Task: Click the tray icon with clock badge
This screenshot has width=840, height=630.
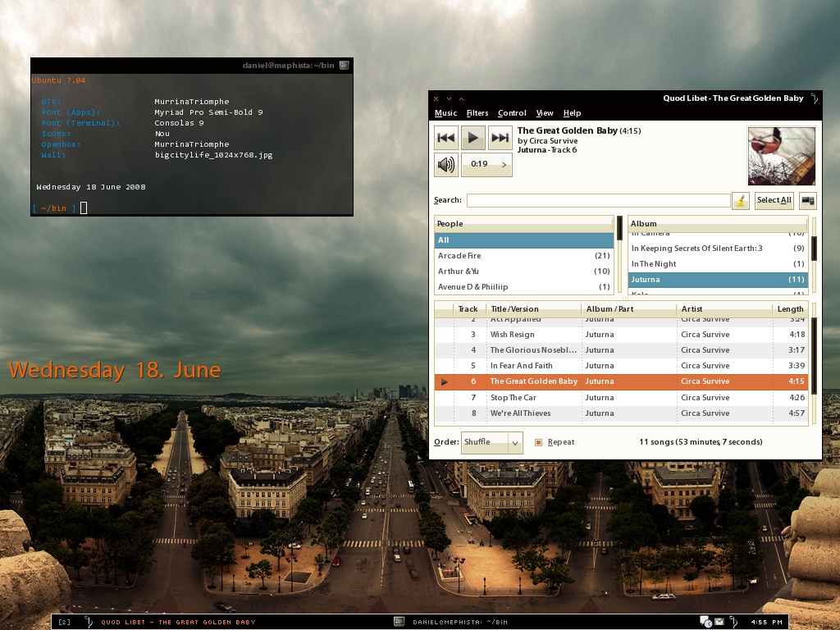Action: pos(705,622)
